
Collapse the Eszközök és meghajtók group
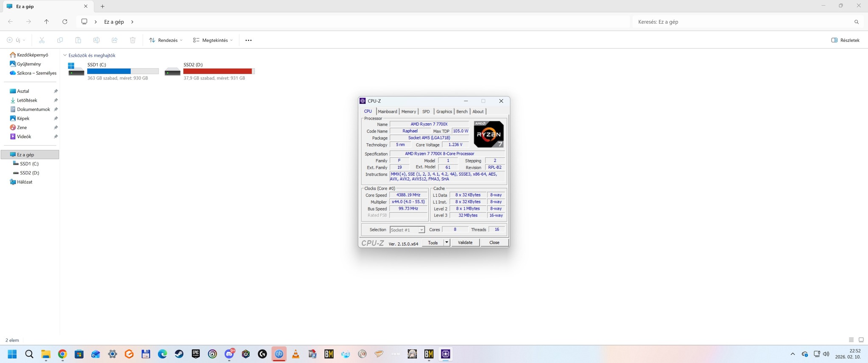click(65, 55)
